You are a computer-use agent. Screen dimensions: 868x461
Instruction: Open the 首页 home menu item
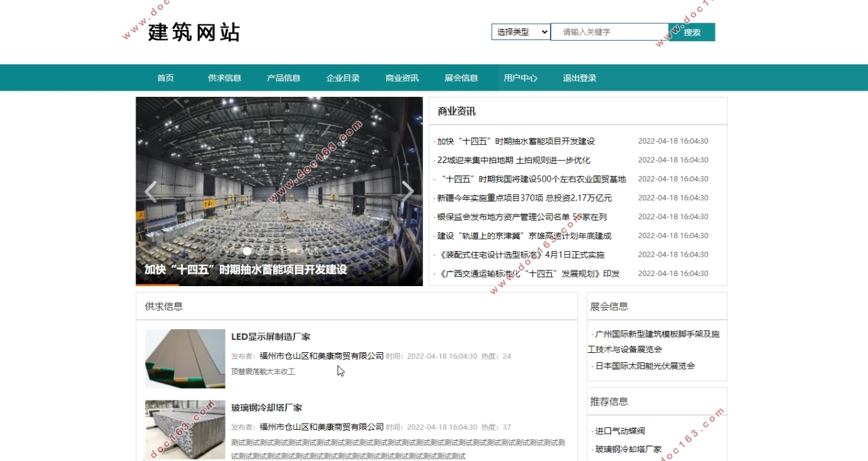164,77
